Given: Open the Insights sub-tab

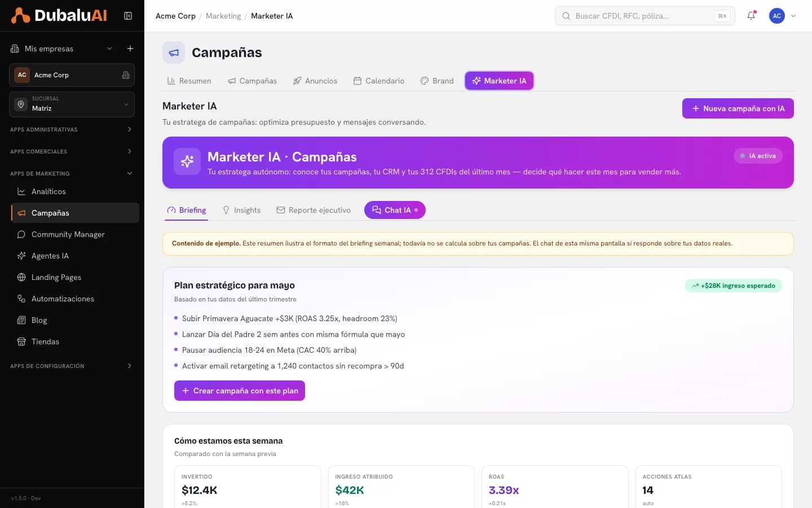Looking at the screenshot, I should point(242,210).
